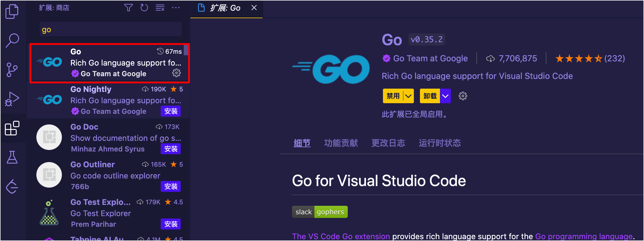Click the activation time 67ms indicator
This screenshot has height=241, width=644.
(169, 51)
